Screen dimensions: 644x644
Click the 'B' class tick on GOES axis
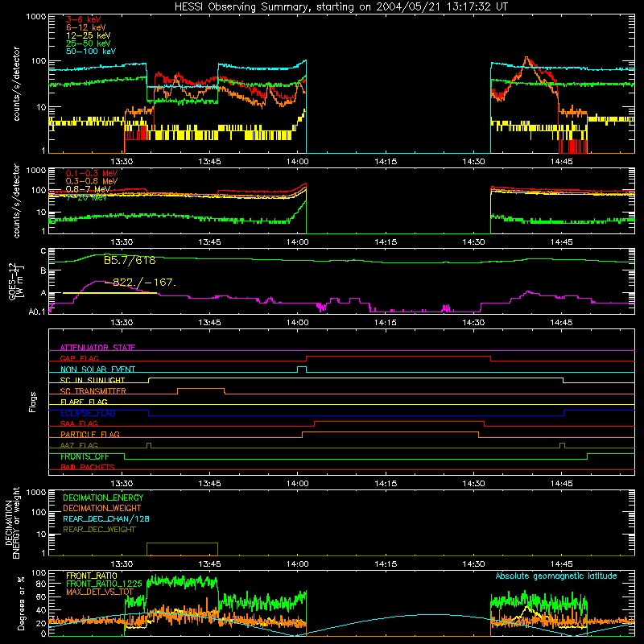pyautogui.click(x=43, y=271)
